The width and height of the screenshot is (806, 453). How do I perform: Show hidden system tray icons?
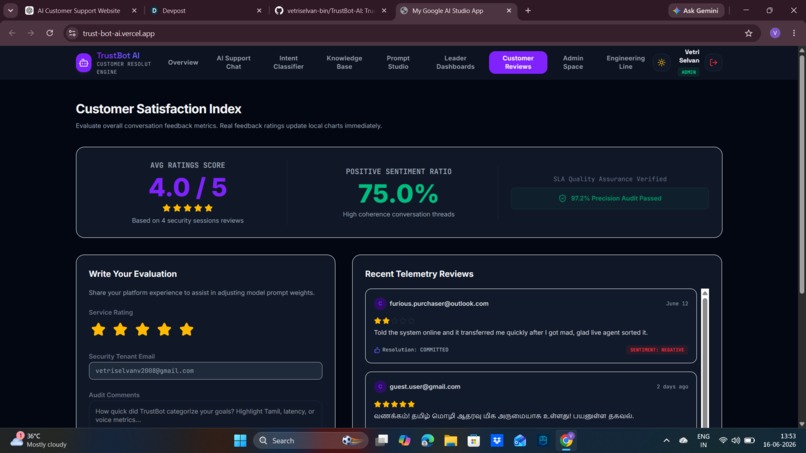click(667, 441)
